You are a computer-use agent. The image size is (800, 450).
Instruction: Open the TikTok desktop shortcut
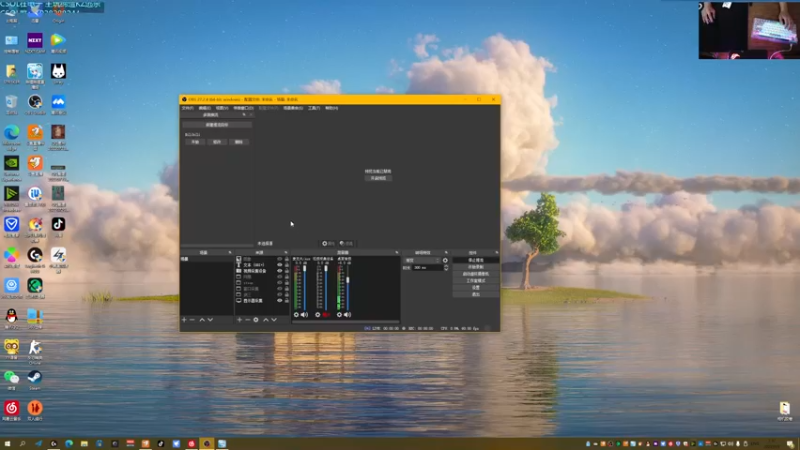(x=58, y=226)
